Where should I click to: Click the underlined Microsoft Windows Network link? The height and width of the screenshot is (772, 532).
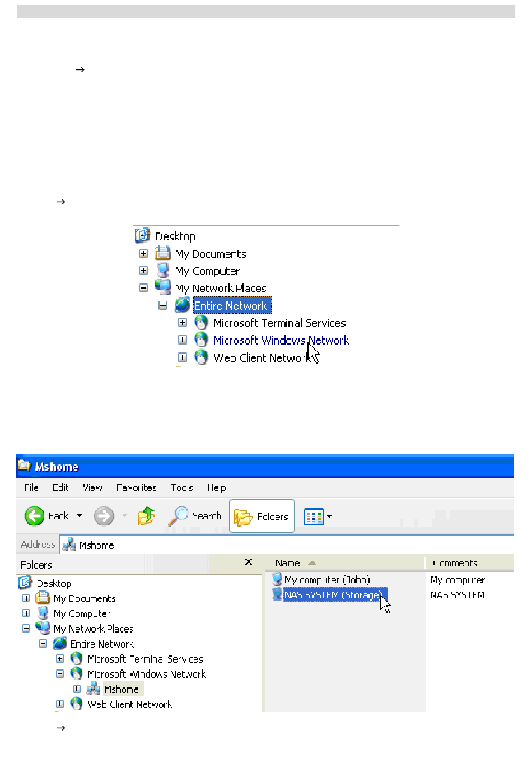pyautogui.click(x=282, y=341)
